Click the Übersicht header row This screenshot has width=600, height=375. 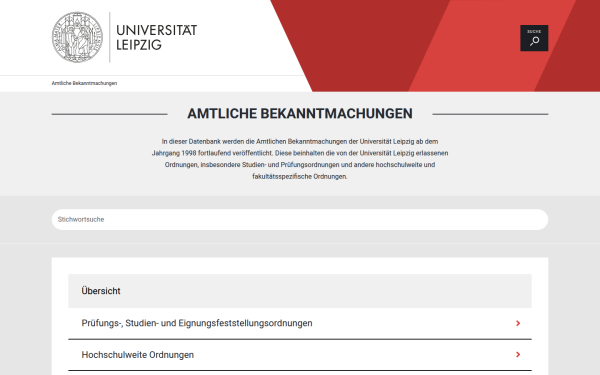[x=300, y=291]
